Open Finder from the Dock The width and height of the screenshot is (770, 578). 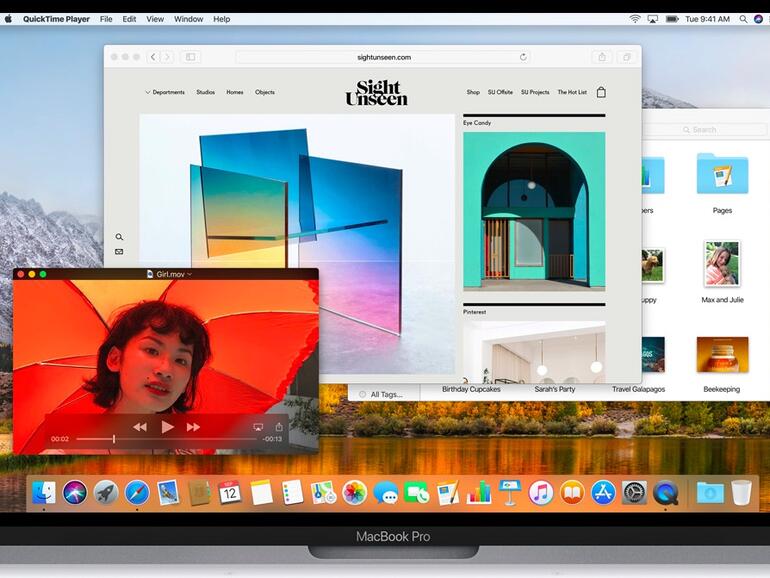44,493
